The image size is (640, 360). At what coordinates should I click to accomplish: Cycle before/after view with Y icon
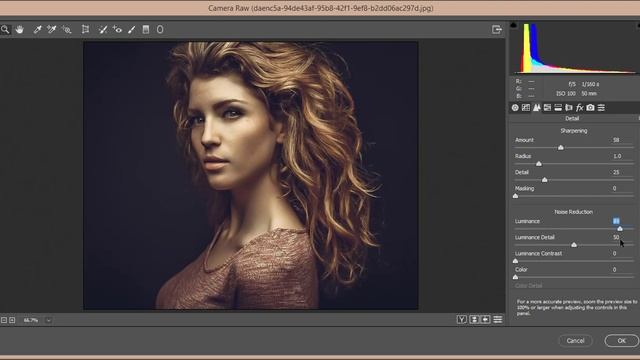click(x=462, y=320)
